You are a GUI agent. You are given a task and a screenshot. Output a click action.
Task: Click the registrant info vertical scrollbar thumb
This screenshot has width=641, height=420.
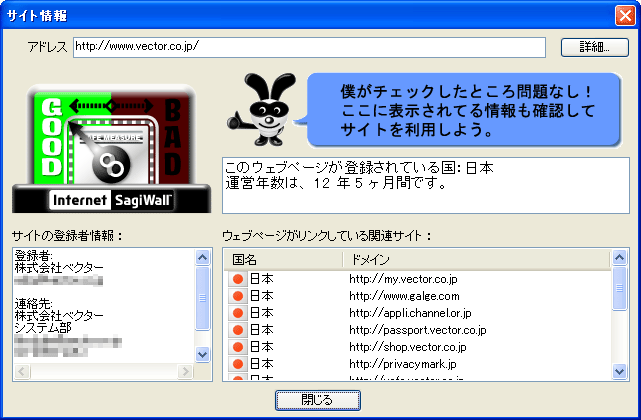coord(202,298)
